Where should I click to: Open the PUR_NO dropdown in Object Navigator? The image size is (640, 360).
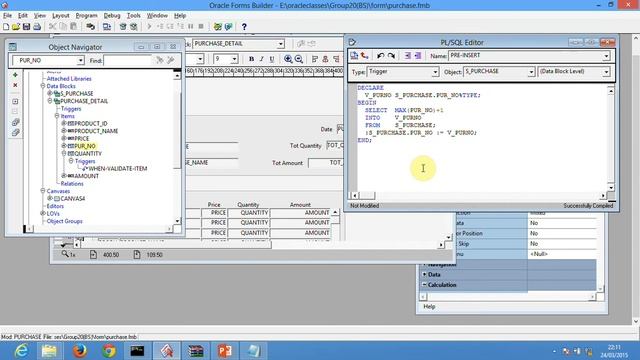(80, 60)
